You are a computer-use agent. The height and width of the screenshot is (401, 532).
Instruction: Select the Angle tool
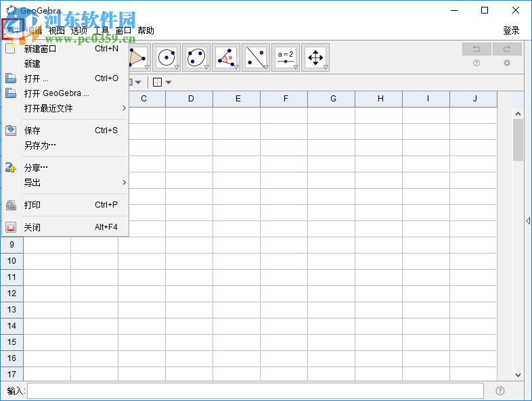226,57
